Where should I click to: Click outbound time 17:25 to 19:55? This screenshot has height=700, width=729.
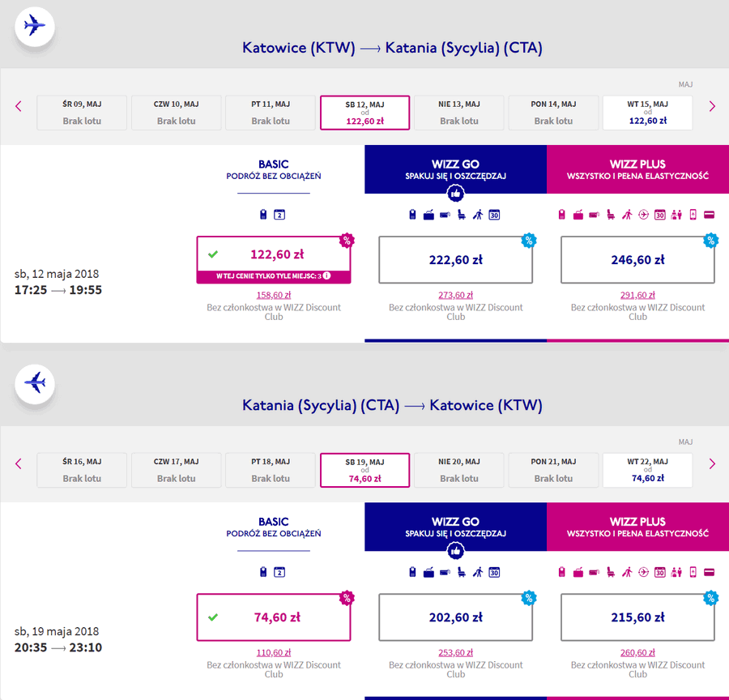(58, 290)
